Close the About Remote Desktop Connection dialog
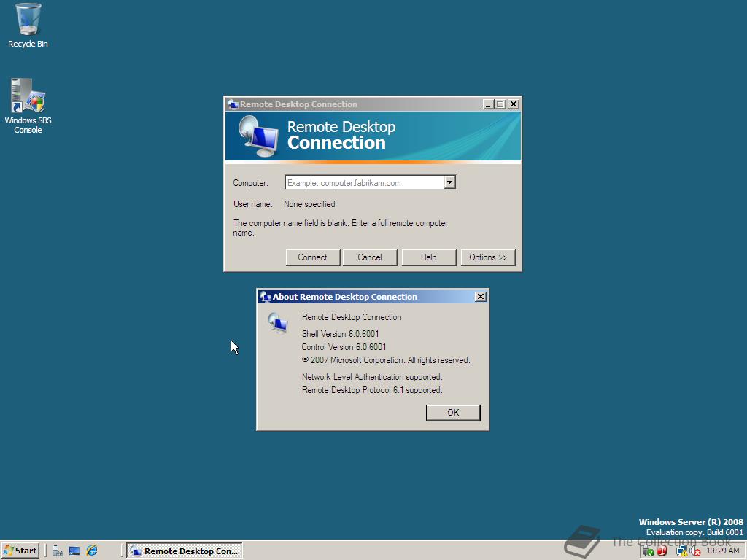 481,297
